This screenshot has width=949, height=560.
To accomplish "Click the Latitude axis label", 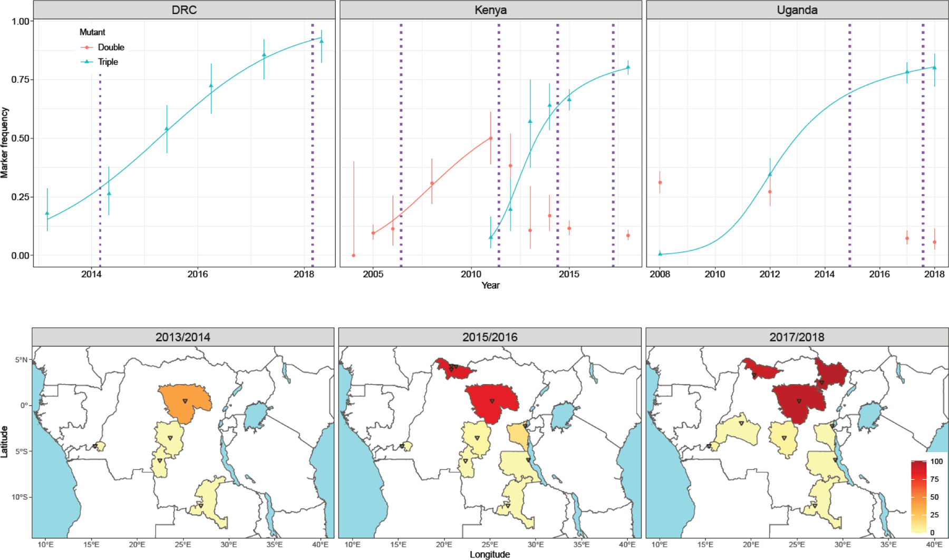I will tap(5, 441).
